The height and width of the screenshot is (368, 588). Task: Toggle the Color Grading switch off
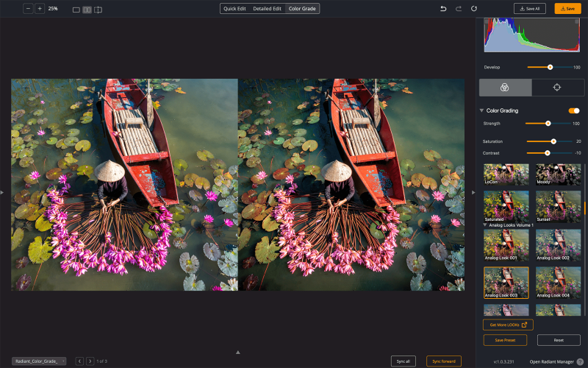tap(574, 110)
